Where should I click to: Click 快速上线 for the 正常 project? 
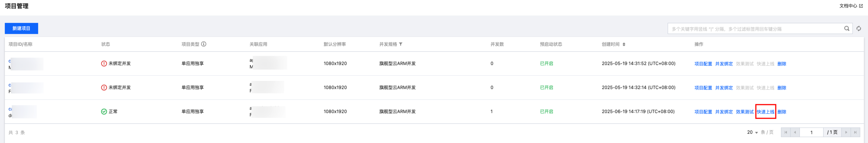click(x=765, y=112)
